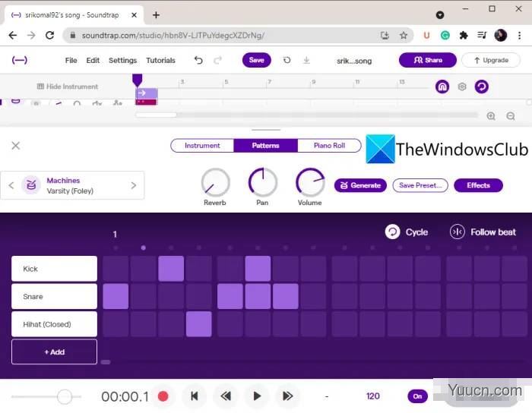Open the Settings menu

click(123, 60)
